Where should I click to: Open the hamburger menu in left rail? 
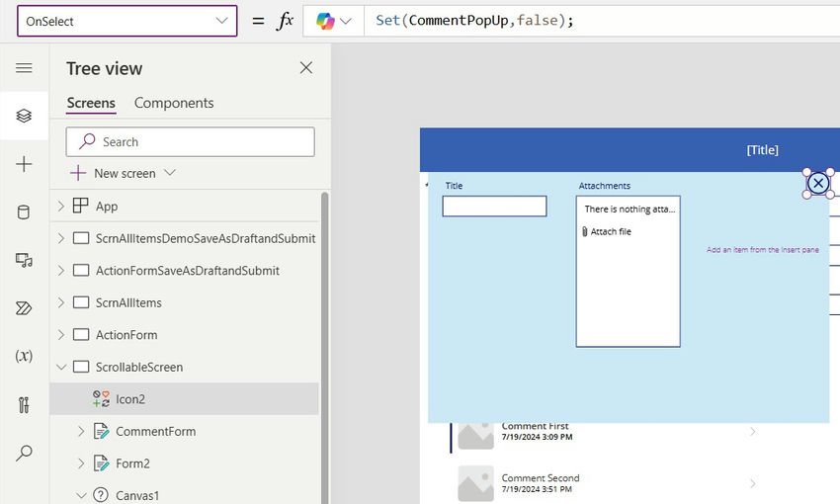[24, 68]
